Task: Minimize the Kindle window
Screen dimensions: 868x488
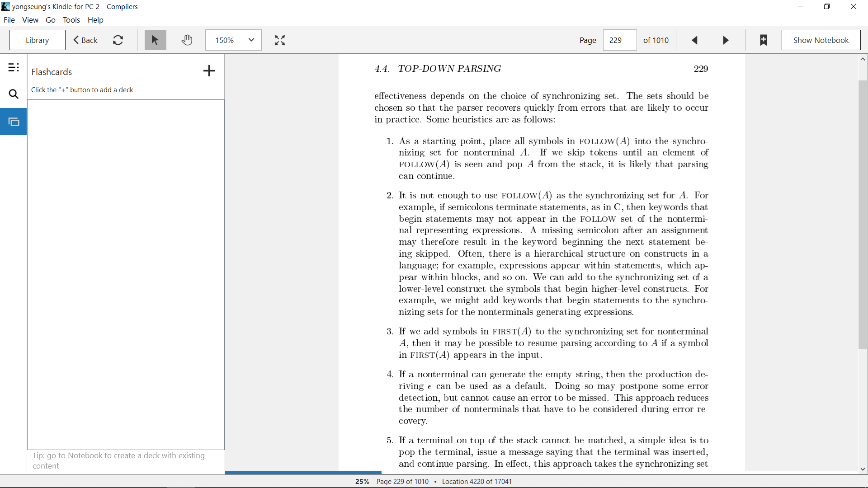Action: tap(801, 6)
